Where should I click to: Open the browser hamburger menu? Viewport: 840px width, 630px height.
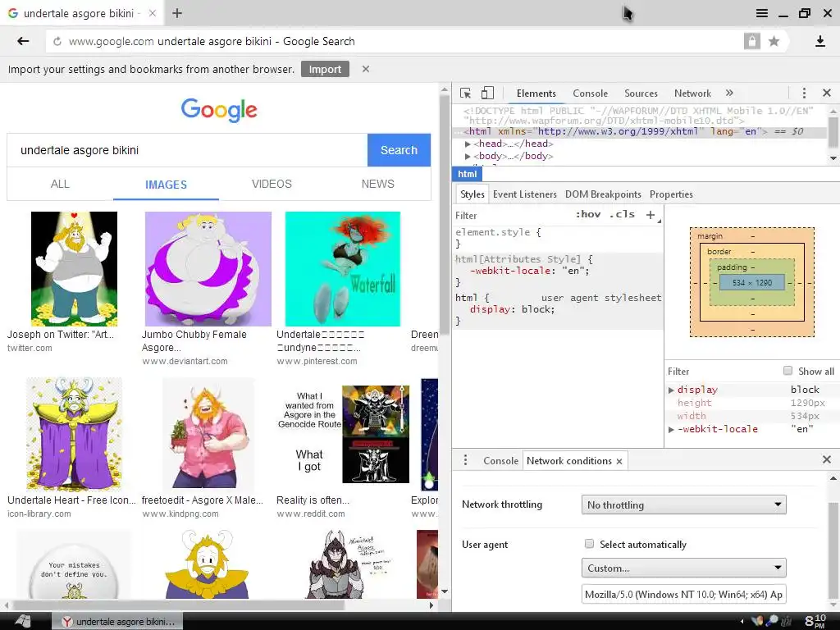coord(761,13)
